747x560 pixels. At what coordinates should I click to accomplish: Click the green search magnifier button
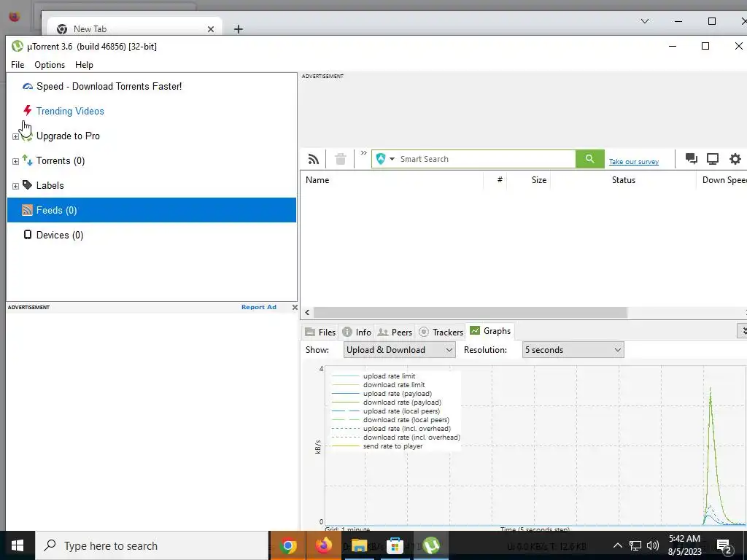(589, 159)
